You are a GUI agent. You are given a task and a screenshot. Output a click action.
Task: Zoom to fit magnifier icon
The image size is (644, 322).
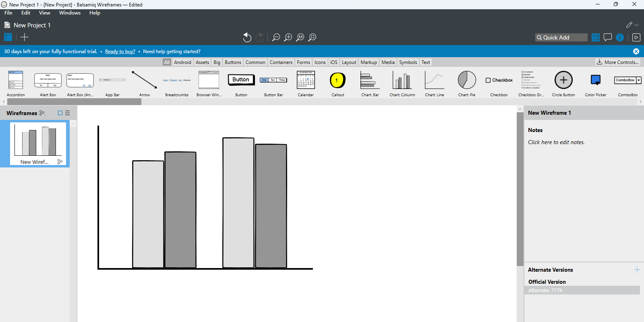[x=312, y=37]
